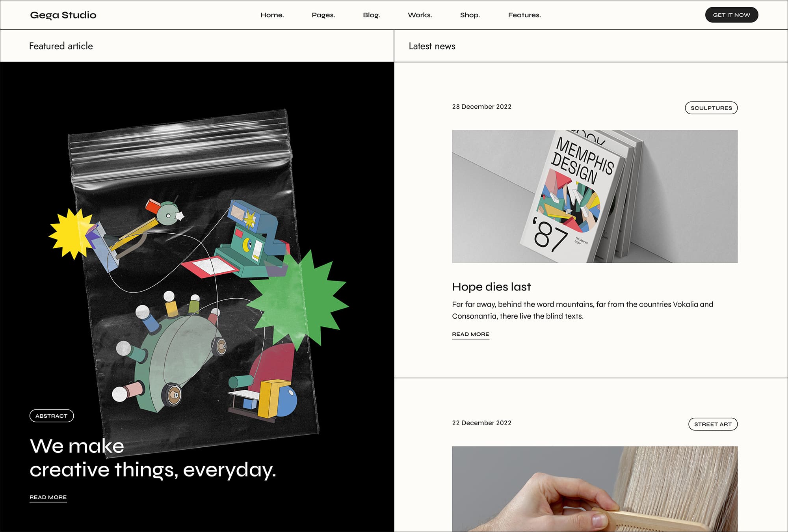Open the Shop menu item
This screenshot has height=532, width=788.
click(x=470, y=15)
